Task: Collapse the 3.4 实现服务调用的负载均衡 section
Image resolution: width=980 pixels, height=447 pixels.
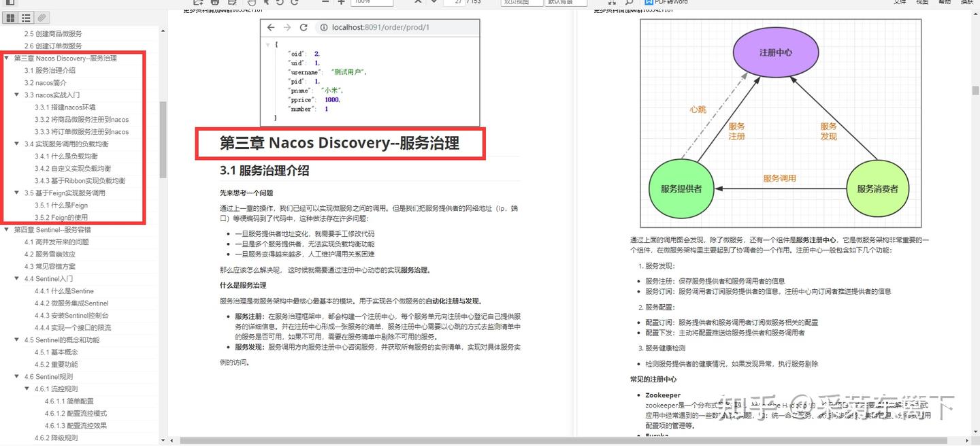Action: (x=17, y=144)
